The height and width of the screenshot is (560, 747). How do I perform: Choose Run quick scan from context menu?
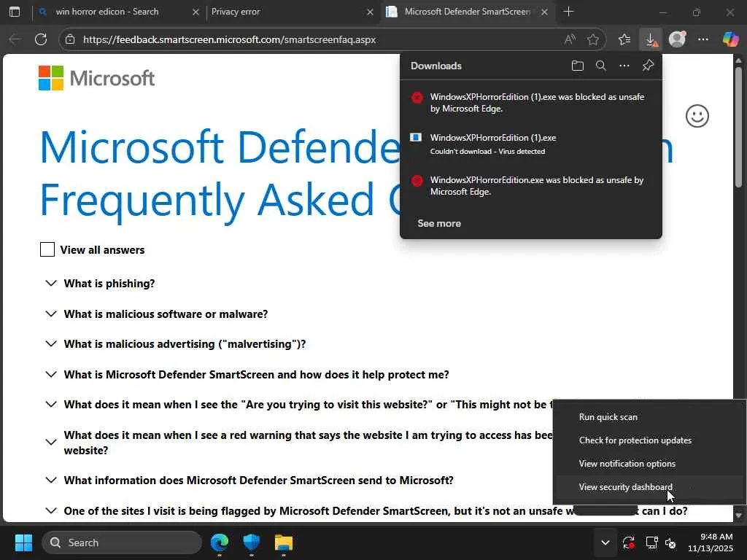point(649,416)
